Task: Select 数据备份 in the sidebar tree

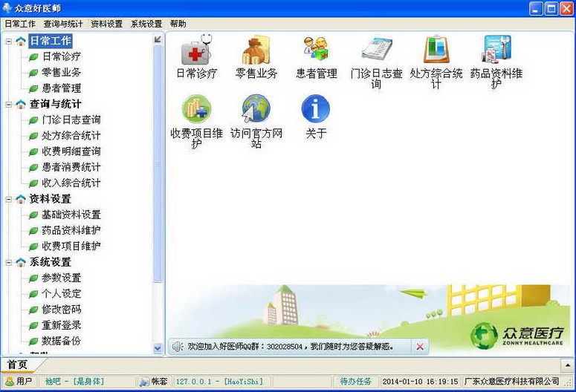Action: click(61, 341)
